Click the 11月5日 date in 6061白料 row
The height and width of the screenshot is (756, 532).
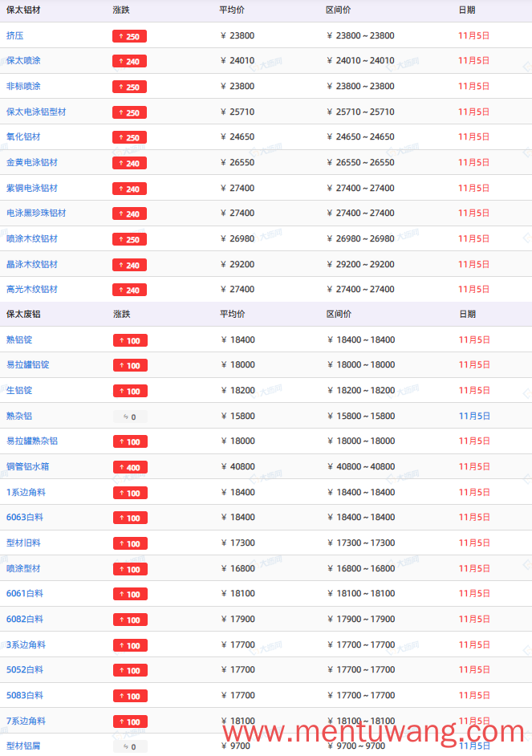[x=474, y=594]
